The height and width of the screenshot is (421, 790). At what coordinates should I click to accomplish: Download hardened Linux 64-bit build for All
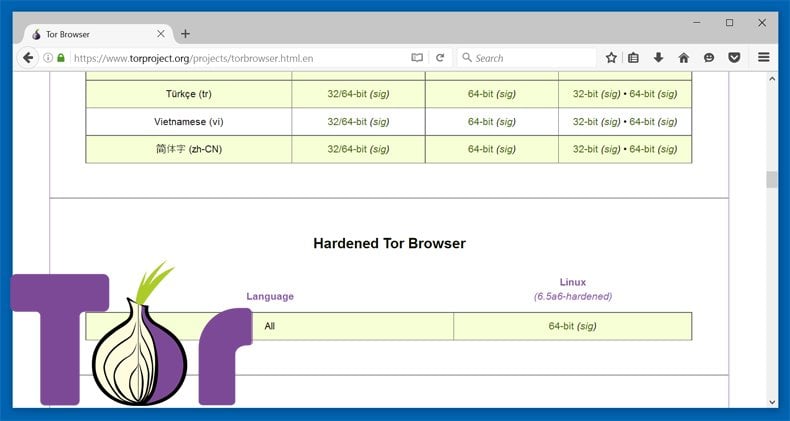click(561, 326)
